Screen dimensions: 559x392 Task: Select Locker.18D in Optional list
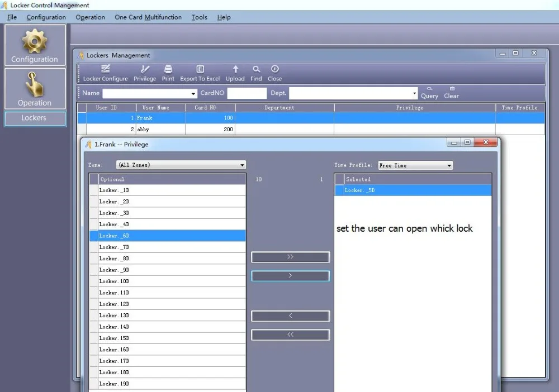pyautogui.click(x=168, y=372)
